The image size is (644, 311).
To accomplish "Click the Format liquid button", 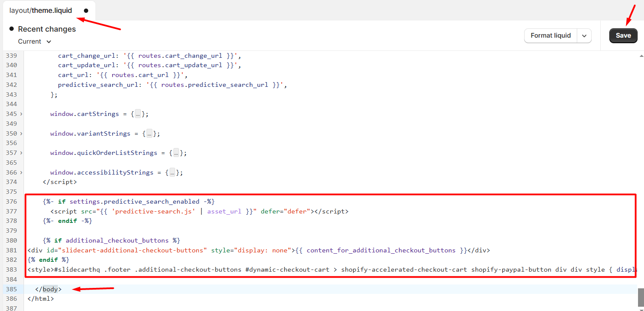I will (x=551, y=36).
